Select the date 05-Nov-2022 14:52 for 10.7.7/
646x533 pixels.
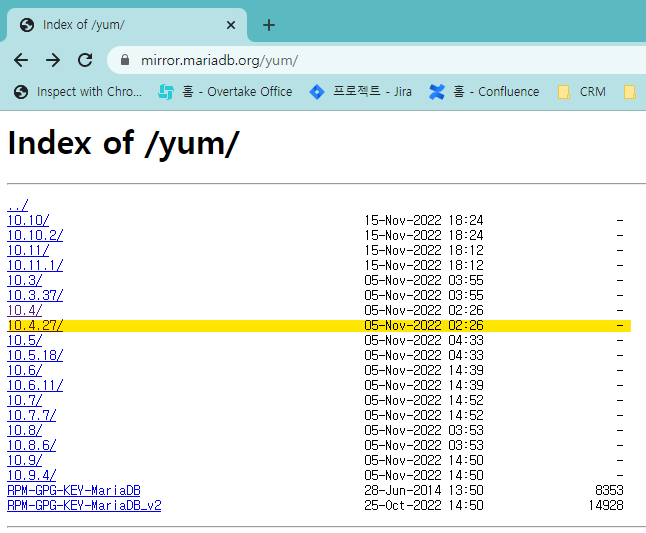pos(424,415)
